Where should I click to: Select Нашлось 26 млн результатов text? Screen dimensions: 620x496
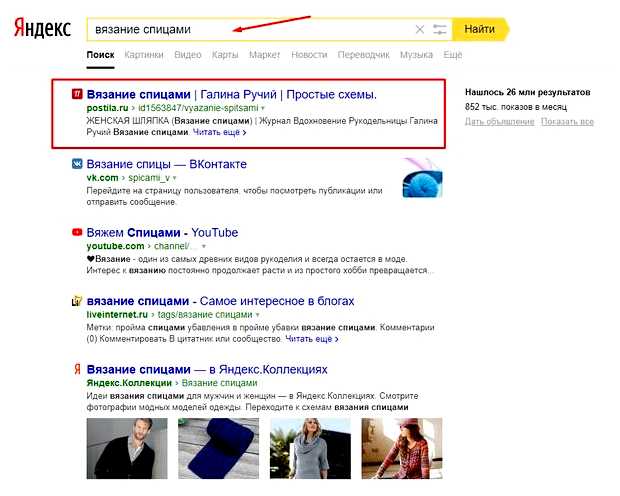coord(527,92)
